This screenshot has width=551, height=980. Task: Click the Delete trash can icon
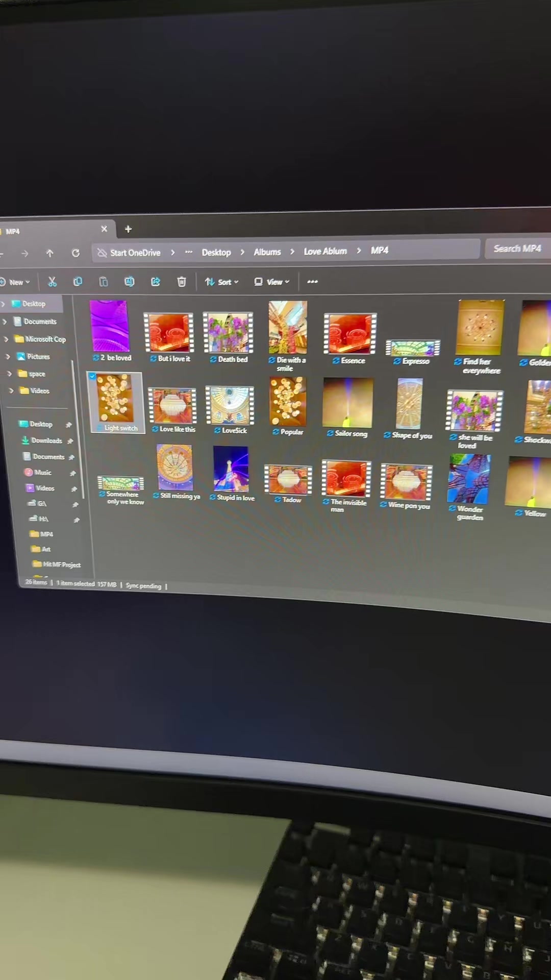[181, 282]
